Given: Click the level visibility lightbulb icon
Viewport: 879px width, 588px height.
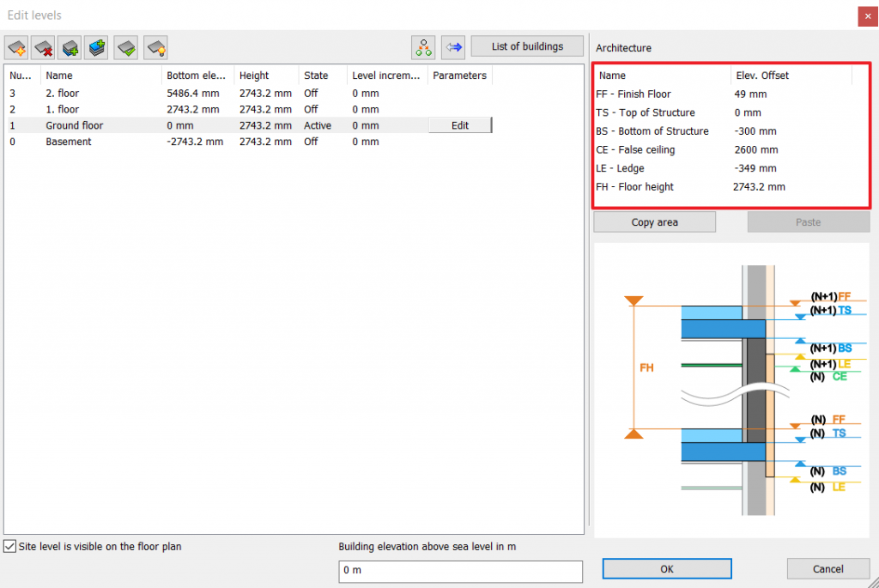Looking at the screenshot, I should (x=155, y=47).
